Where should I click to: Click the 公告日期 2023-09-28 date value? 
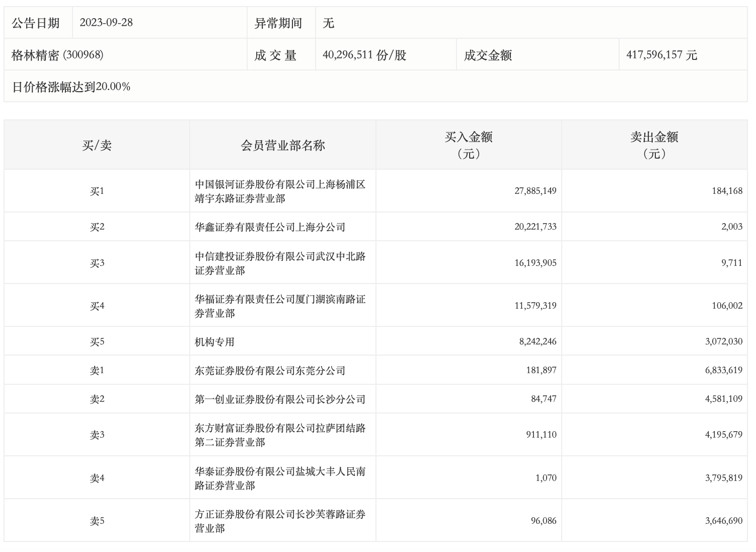pyautogui.click(x=106, y=23)
